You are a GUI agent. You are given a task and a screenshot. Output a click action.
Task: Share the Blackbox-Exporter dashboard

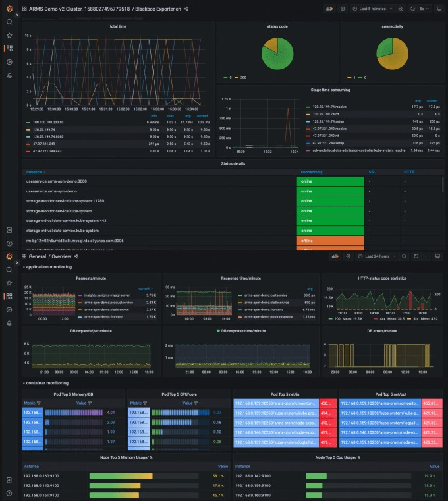(x=186, y=9)
